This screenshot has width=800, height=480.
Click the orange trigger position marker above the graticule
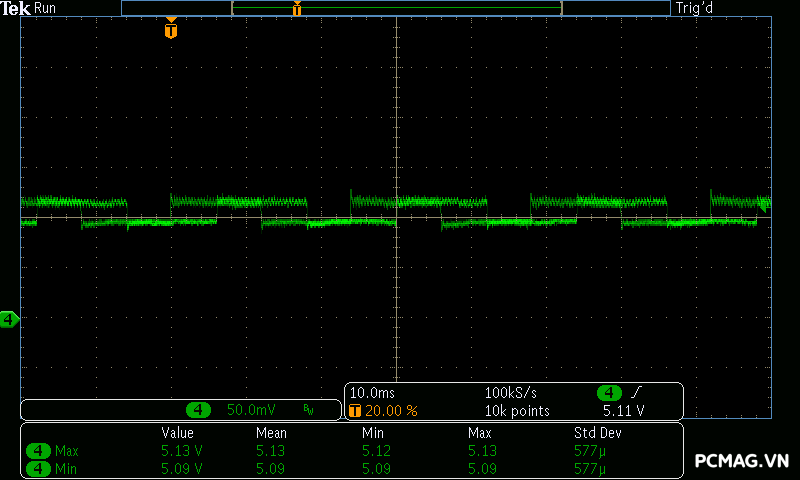171,30
